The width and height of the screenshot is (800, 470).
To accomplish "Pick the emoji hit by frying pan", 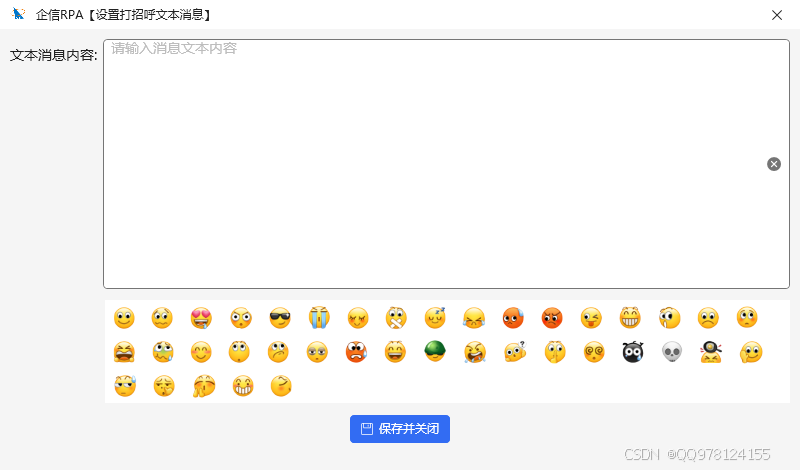I will (x=711, y=352).
